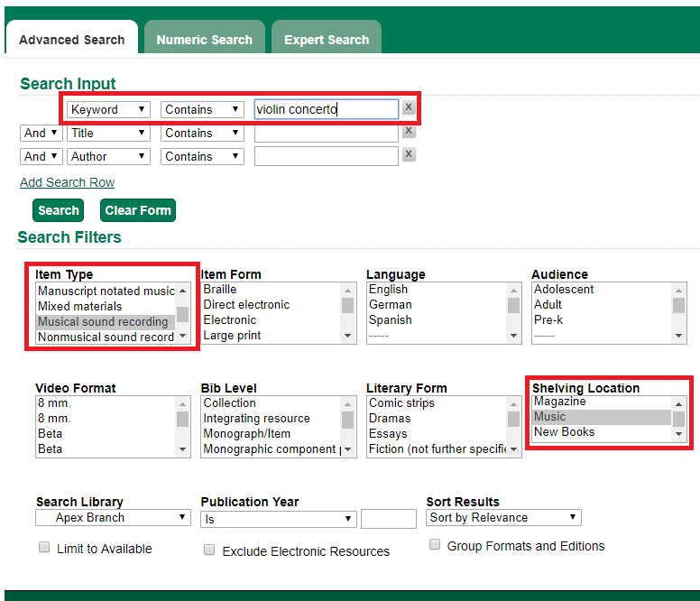Open Sort by Relevance dropdown

(x=503, y=517)
